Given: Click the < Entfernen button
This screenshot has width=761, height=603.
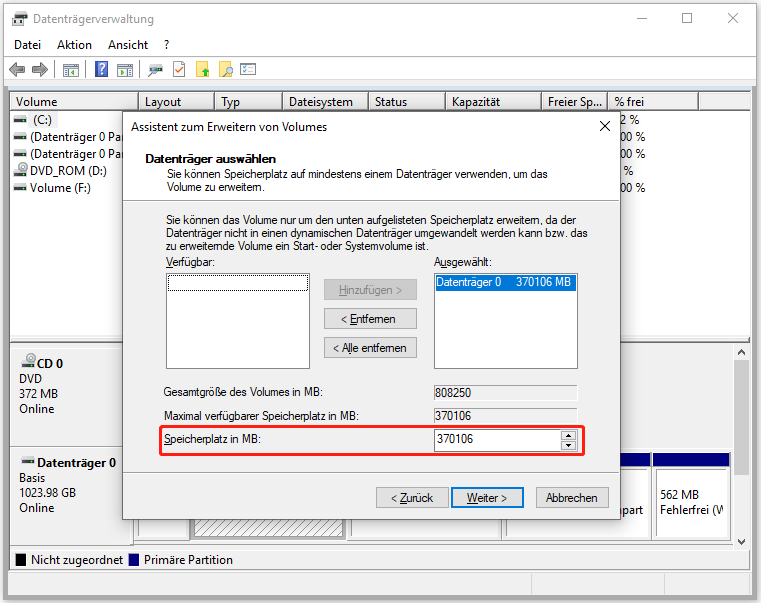Looking at the screenshot, I should pyautogui.click(x=370, y=318).
